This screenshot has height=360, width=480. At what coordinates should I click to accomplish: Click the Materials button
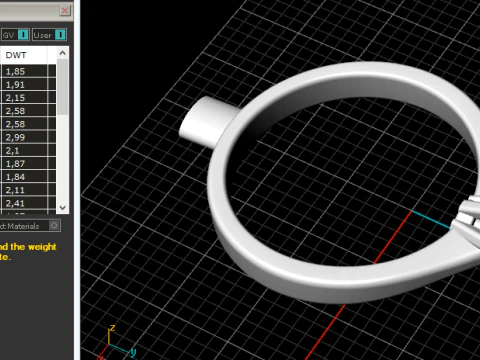click(x=30, y=226)
